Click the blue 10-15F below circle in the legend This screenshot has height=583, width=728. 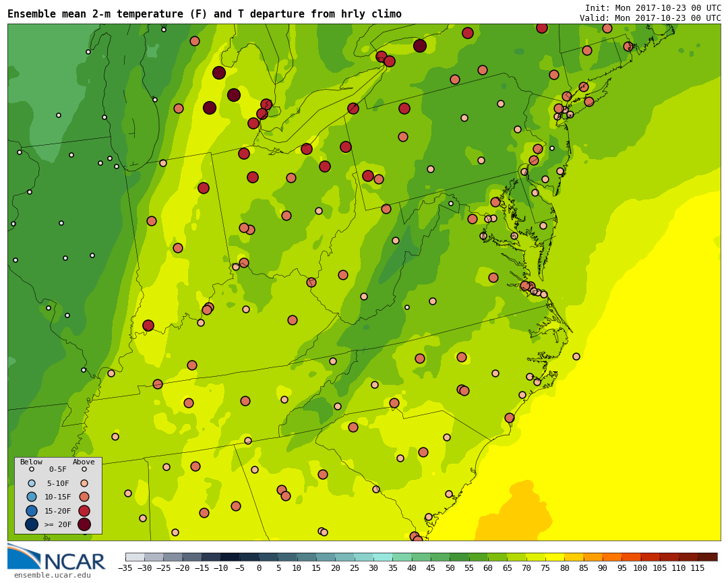click(32, 497)
